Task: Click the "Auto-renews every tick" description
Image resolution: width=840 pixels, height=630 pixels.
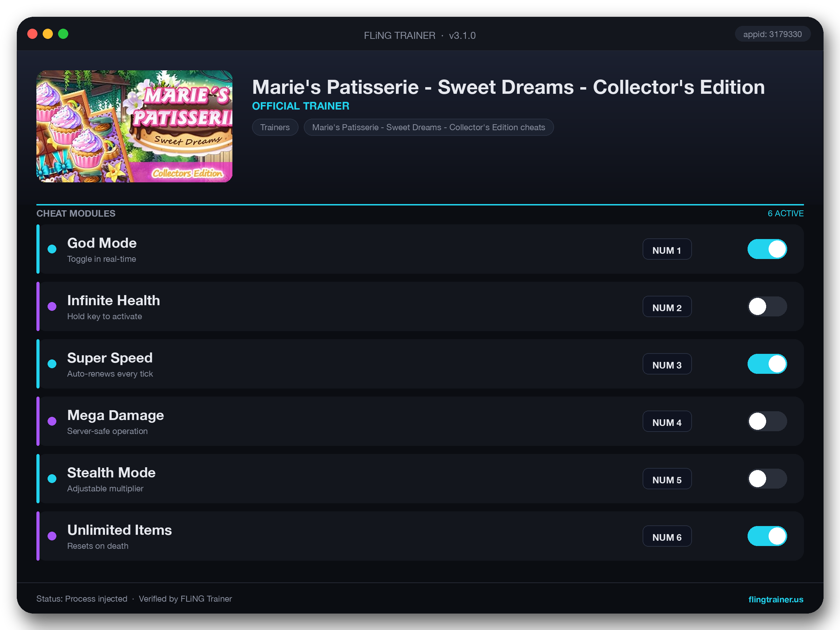Action: pyautogui.click(x=110, y=374)
